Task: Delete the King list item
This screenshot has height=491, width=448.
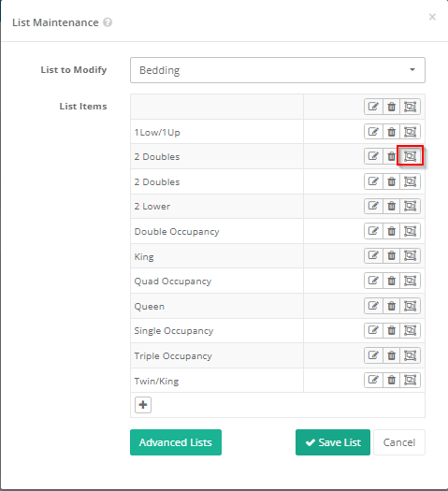Action: pyautogui.click(x=391, y=256)
